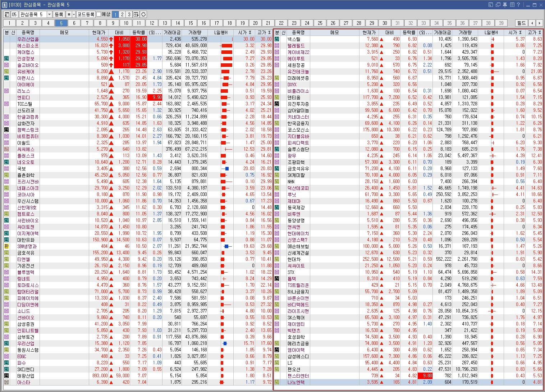
Task: Click the pin window icon in title bar
Action: click(505, 5)
